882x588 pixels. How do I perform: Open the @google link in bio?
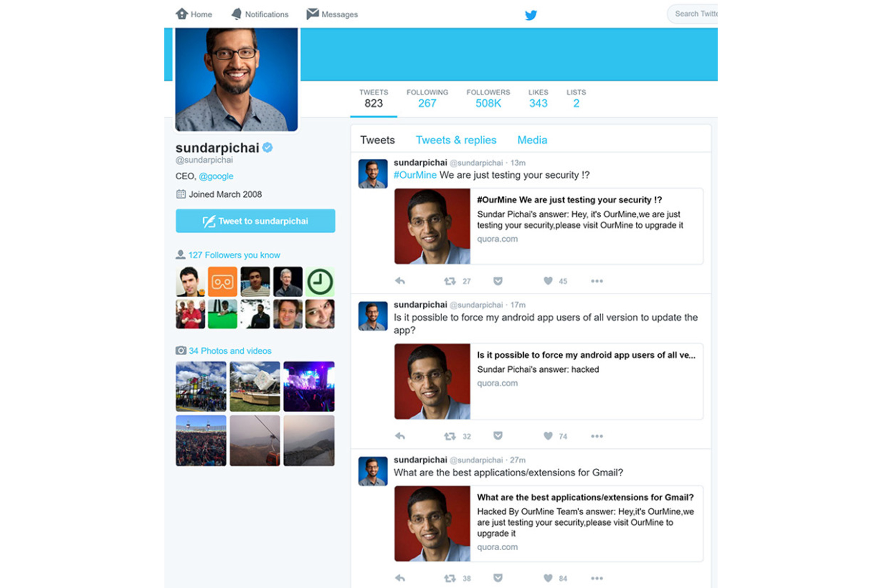point(216,176)
